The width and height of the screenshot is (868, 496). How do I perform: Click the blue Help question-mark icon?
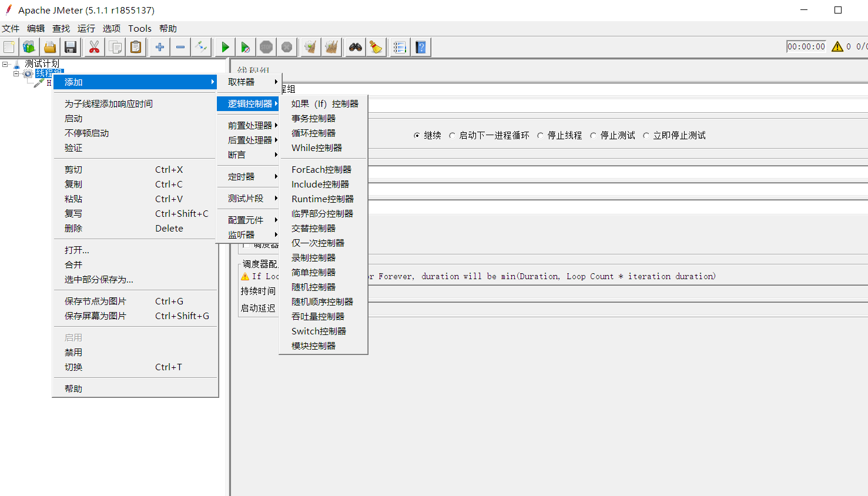coord(421,47)
